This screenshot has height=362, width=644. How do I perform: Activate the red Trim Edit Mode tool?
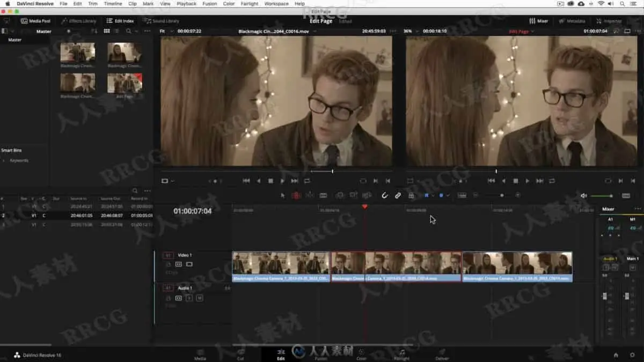click(x=296, y=196)
